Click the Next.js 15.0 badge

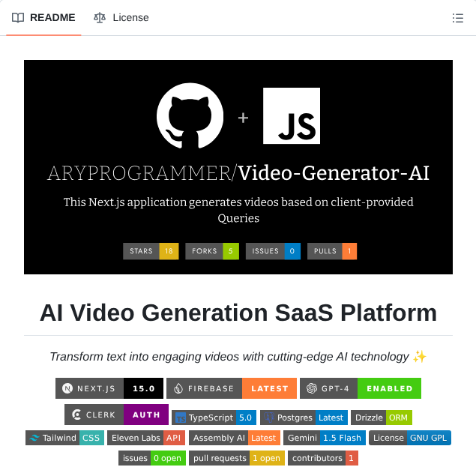[109, 388]
